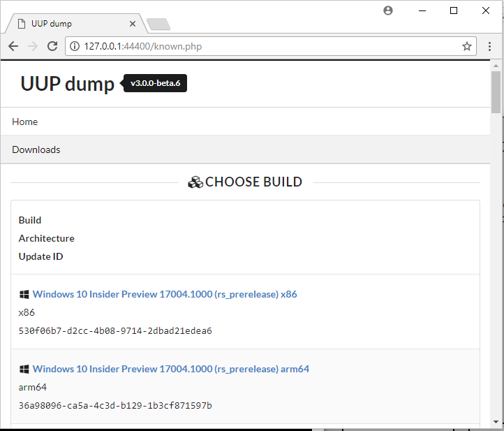Click the v3.0.0-beta.6 version label
The image size is (504, 431).
[155, 83]
